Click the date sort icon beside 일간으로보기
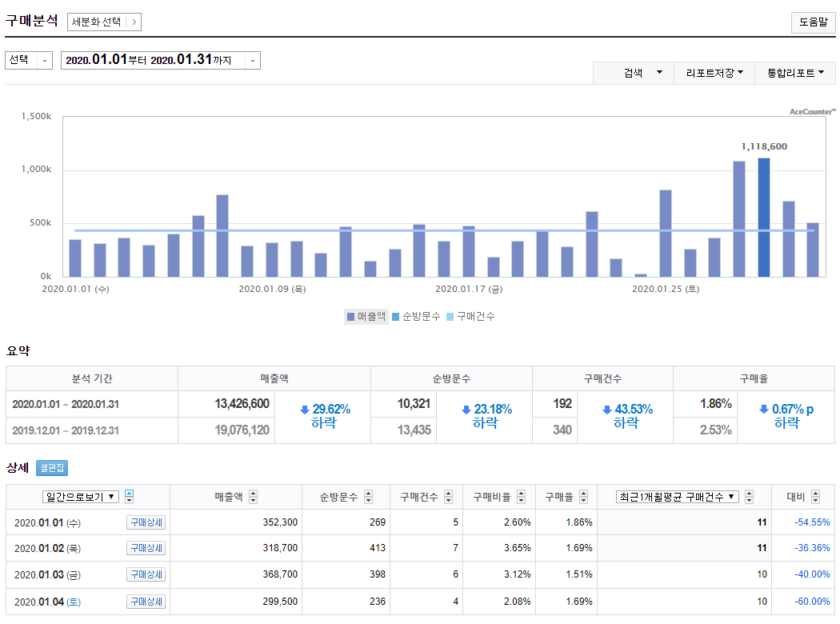The height and width of the screenshot is (624, 840). [x=130, y=496]
